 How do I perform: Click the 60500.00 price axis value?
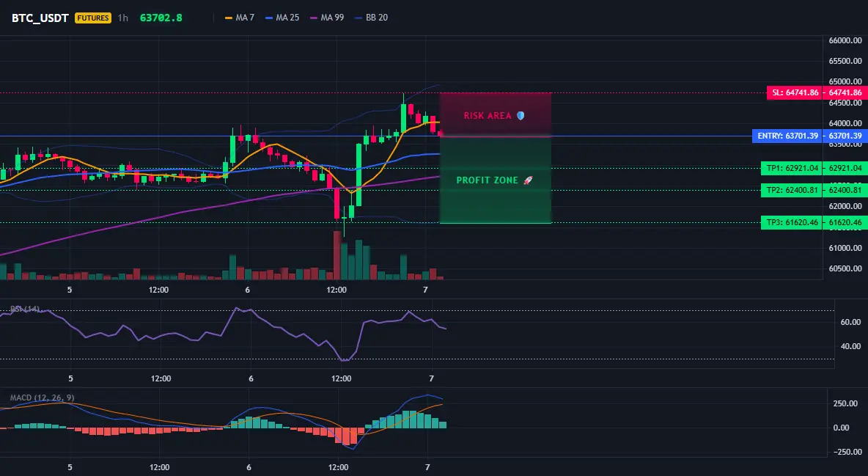845,268
